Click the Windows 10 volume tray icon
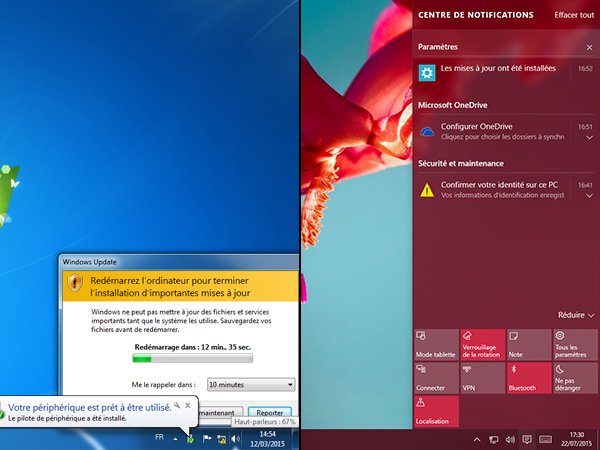This screenshot has width=600, height=450. 510,440
